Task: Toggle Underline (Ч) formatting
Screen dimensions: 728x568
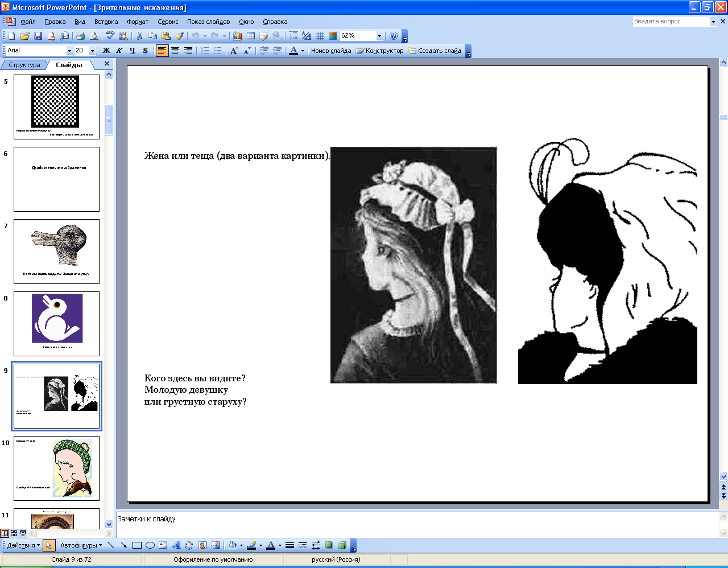Action: tap(133, 51)
